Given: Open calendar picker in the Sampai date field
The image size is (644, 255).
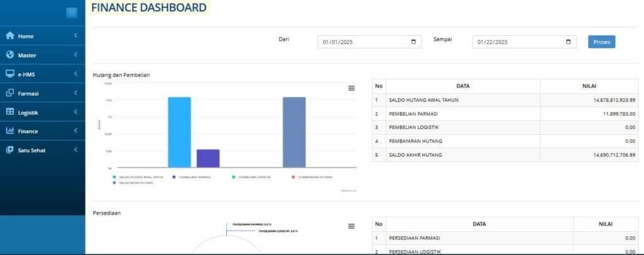Looking at the screenshot, I should click(x=568, y=42).
